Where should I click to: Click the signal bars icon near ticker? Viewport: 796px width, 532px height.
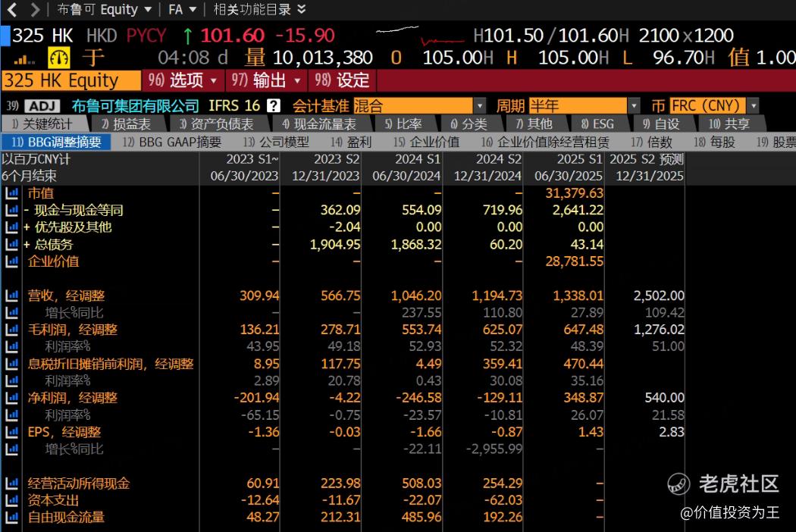click(x=24, y=60)
